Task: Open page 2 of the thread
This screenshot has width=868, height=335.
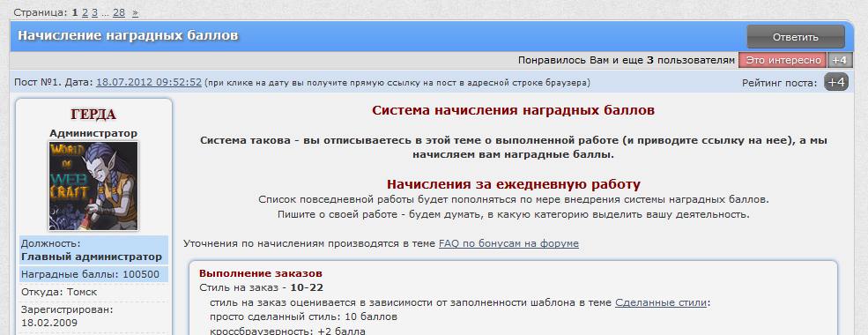Action: [x=85, y=11]
